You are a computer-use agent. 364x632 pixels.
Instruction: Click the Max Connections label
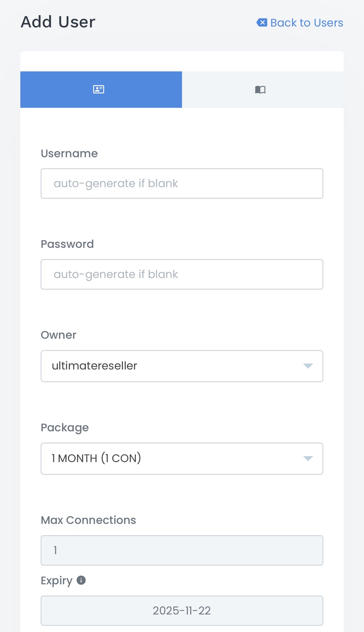point(88,520)
